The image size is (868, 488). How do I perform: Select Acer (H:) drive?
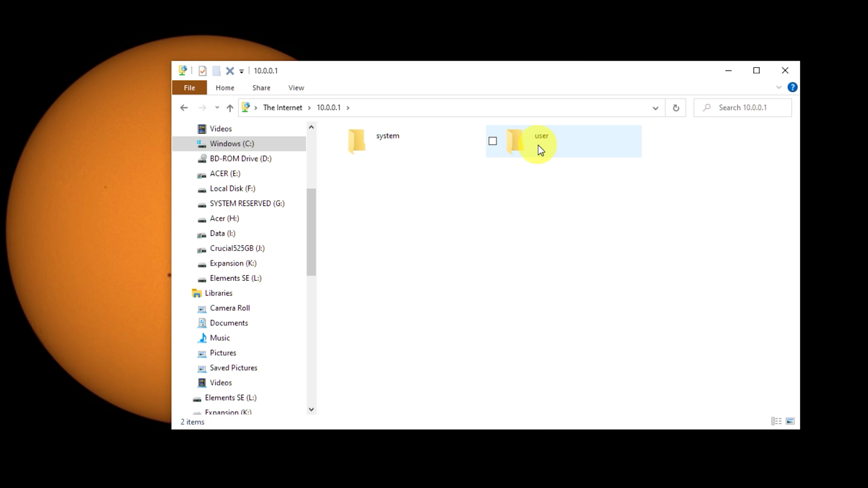tap(224, 218)
